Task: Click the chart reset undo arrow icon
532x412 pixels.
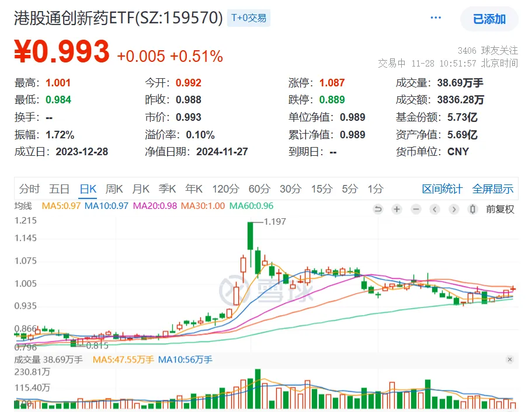Action: coord(378,210)
